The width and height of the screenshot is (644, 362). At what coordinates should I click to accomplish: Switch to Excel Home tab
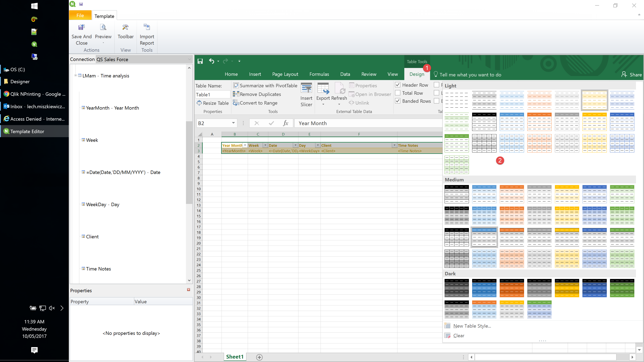click(x=231, y=74)
